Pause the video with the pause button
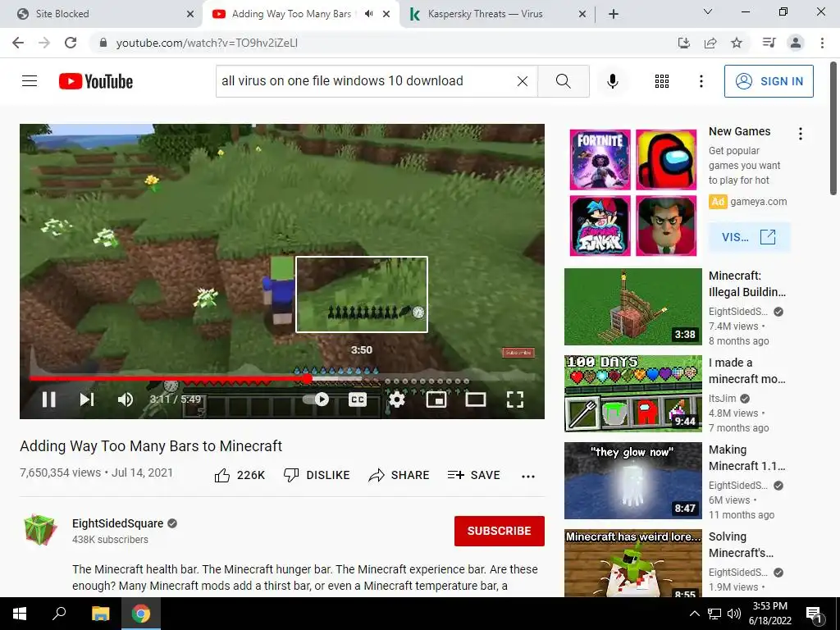The height and width of the screenshot is (630, 840). (x=48, y=399)
